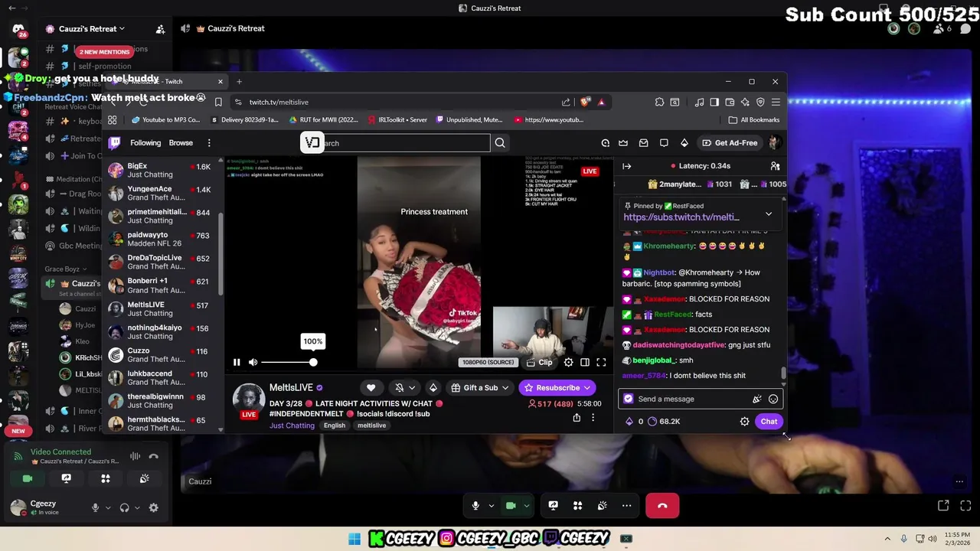Open the Just Chatting category link

tap(292, 425)
